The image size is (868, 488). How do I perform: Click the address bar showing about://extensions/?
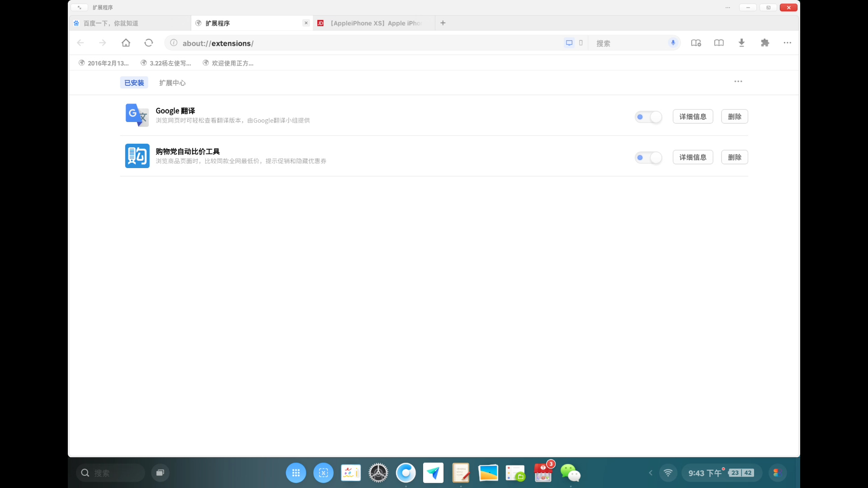(362, 43)
